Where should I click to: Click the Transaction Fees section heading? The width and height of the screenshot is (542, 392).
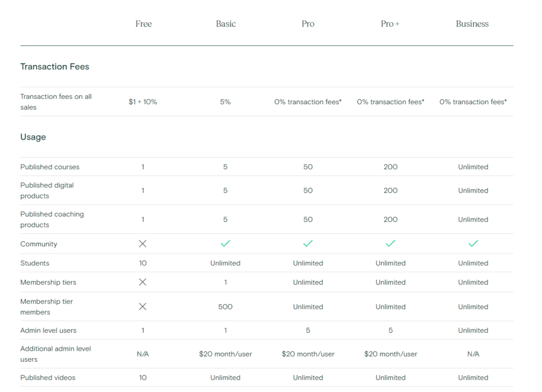click(55, 67)
